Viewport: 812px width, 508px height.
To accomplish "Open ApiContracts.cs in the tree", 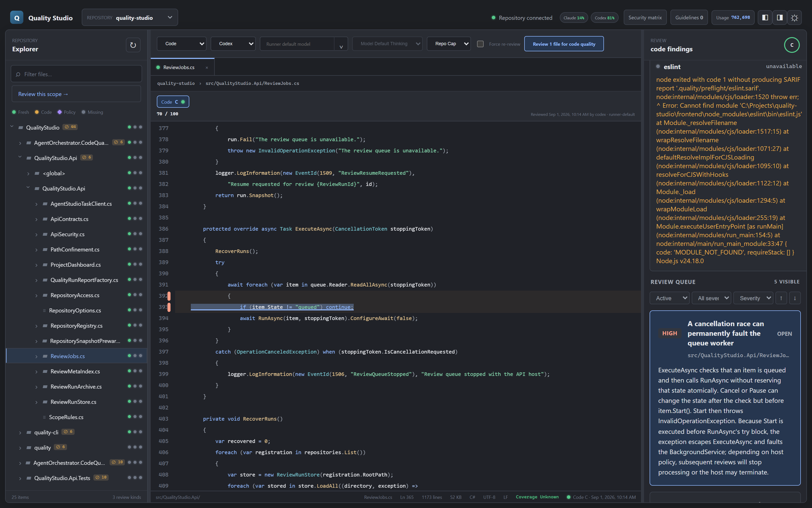I will [69, 219].
